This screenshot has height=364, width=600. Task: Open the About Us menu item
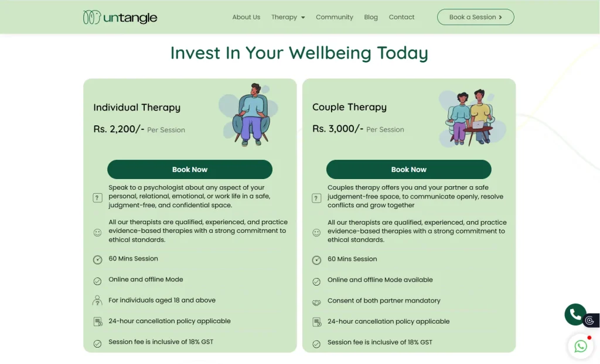(246, 18)
